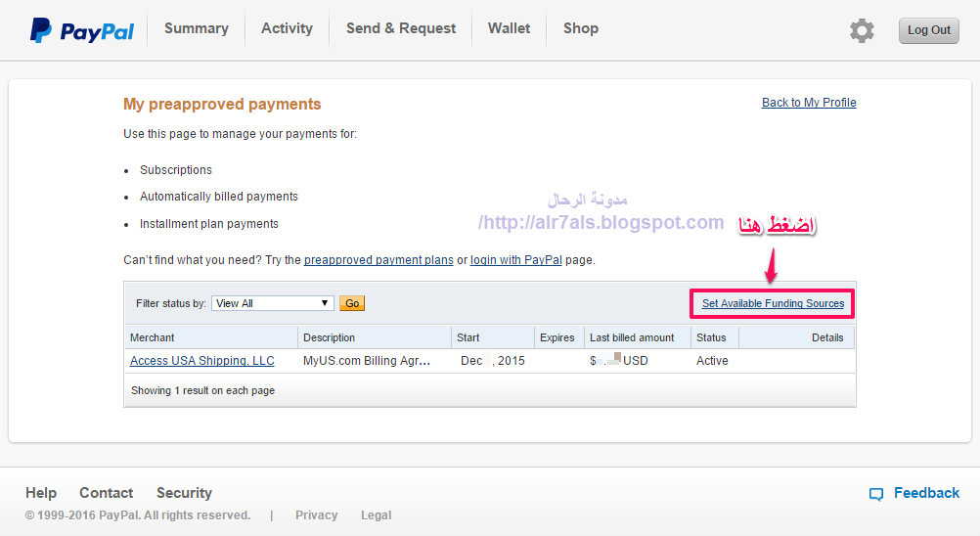Open the Privacy footer link
Screen dimensions: 980x536
pyautogui.click(x=316, y=515)
